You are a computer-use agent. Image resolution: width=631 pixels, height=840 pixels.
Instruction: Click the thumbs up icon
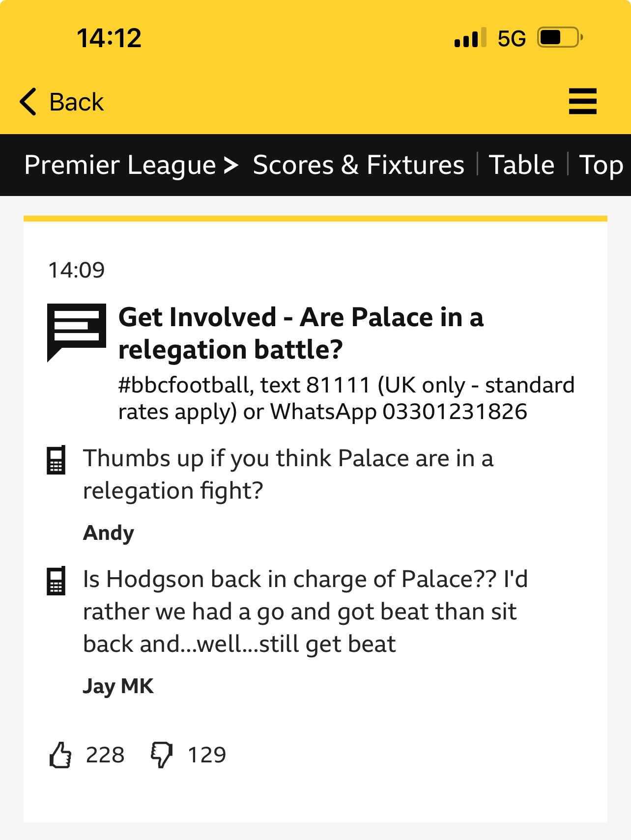(x=60, y=755)
